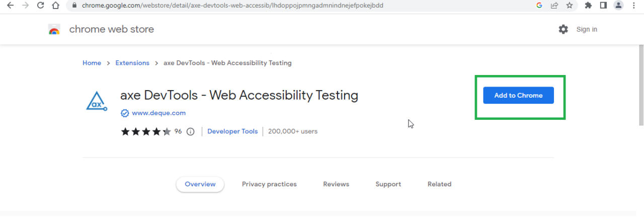Click the side panel icon
Image resolution: width=644 pixels, height=217 pixels.
click(603, 6)
